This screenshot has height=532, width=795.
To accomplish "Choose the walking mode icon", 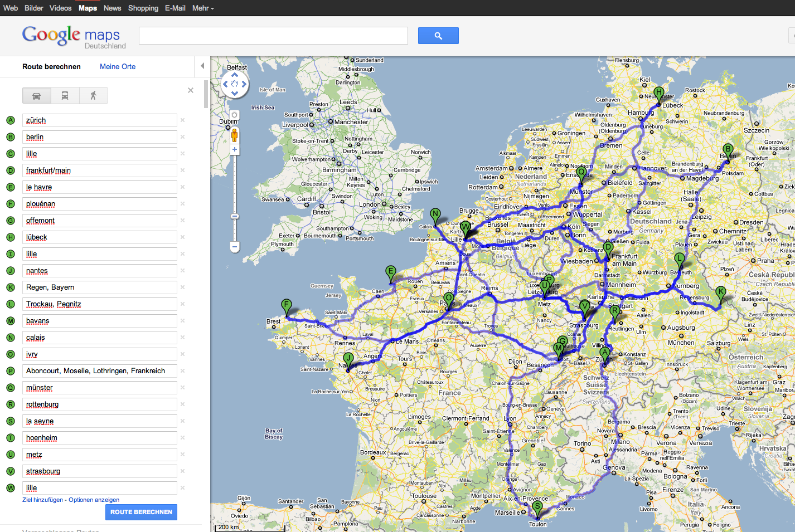I will tap(93, 96).
